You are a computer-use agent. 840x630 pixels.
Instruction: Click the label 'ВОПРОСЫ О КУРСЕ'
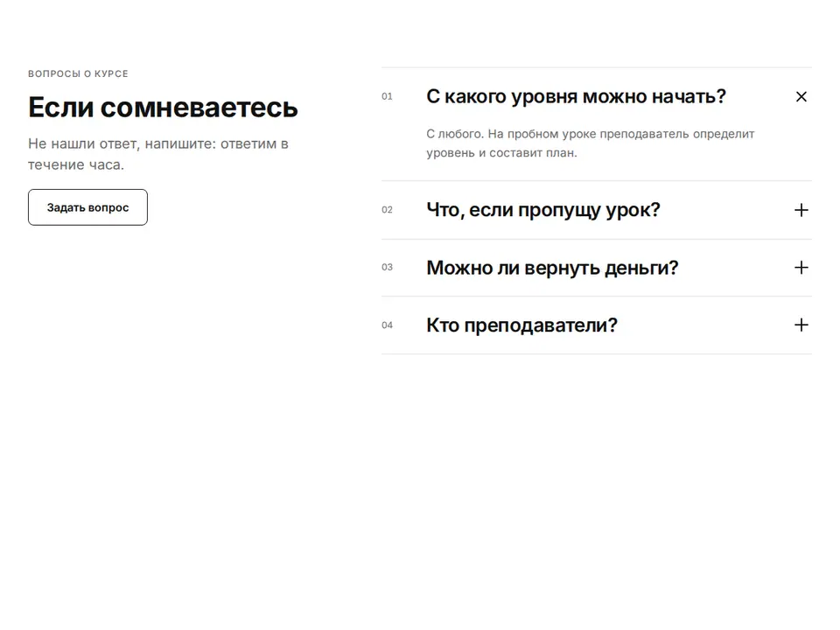tap(78, 73)
